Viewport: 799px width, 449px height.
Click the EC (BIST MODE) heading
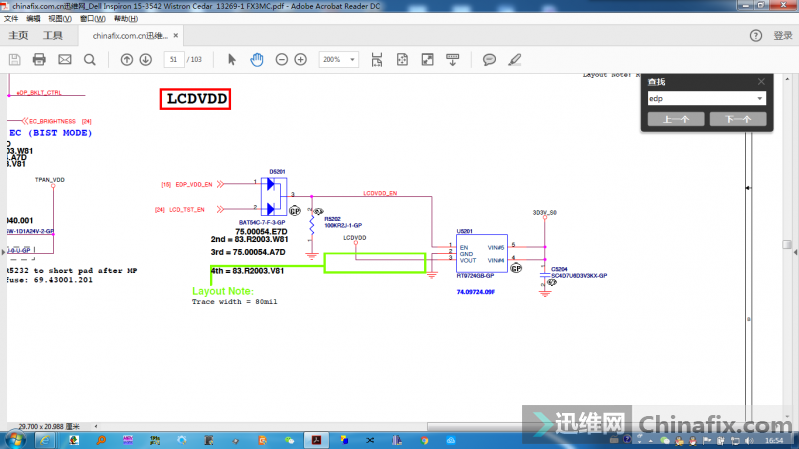click(50, 133)
